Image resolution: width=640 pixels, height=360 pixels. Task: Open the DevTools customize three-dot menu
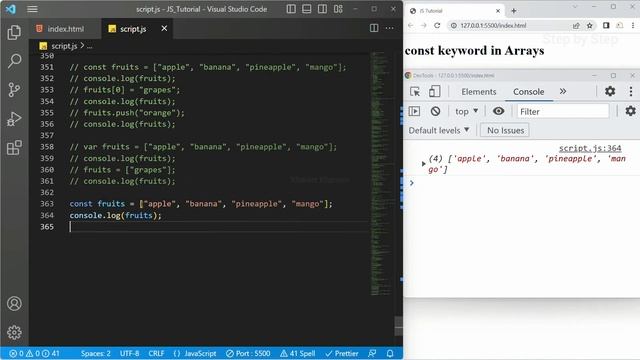point(631,91)
